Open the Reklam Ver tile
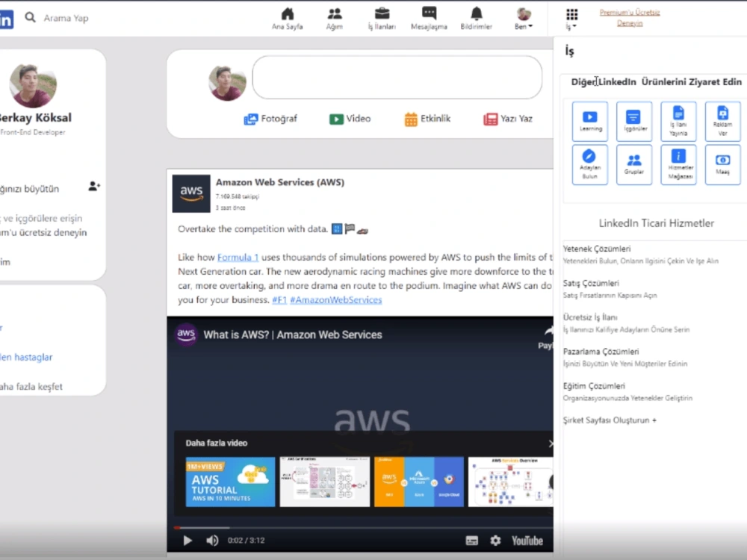Image resolution: width=747 pixels, height=560 pixels. (x=722, y=121)
